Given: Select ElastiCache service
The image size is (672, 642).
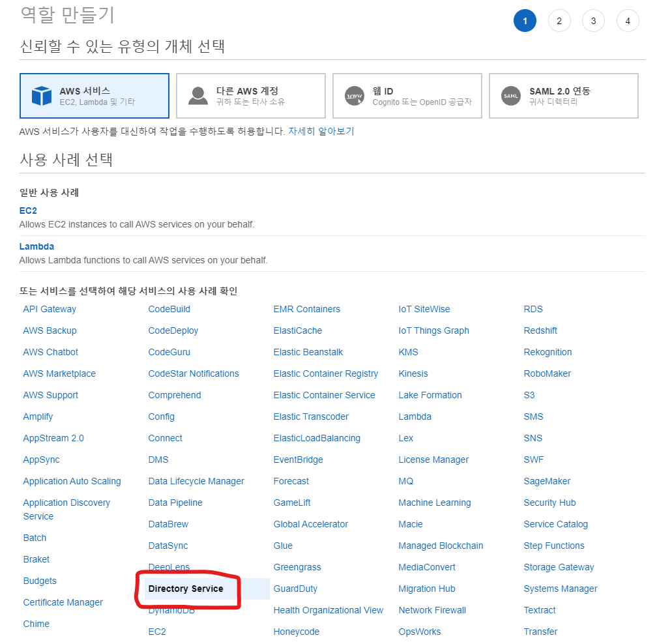Looking at the screenshot, I should (298, 330).
